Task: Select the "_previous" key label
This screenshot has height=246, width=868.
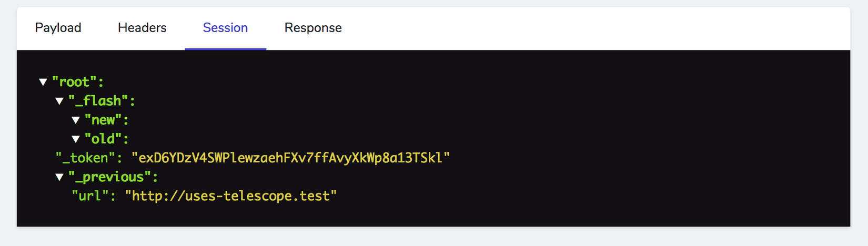Action: pos(110,177)
